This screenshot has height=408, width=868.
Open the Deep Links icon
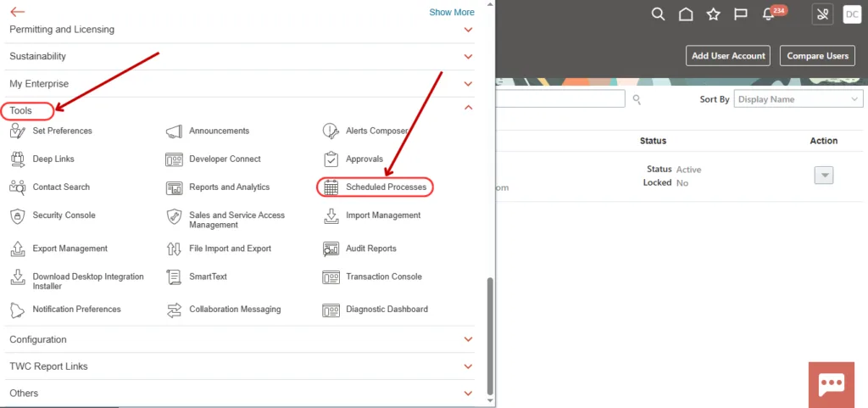pos(18,159)
